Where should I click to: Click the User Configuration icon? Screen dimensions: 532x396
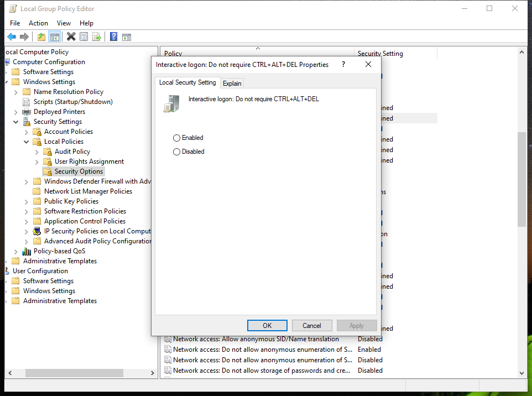pyautogui.click(x=7, y=271)
